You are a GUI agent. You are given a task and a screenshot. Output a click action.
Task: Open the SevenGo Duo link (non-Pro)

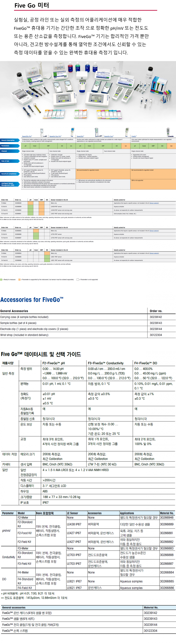[x=109, y=137]
